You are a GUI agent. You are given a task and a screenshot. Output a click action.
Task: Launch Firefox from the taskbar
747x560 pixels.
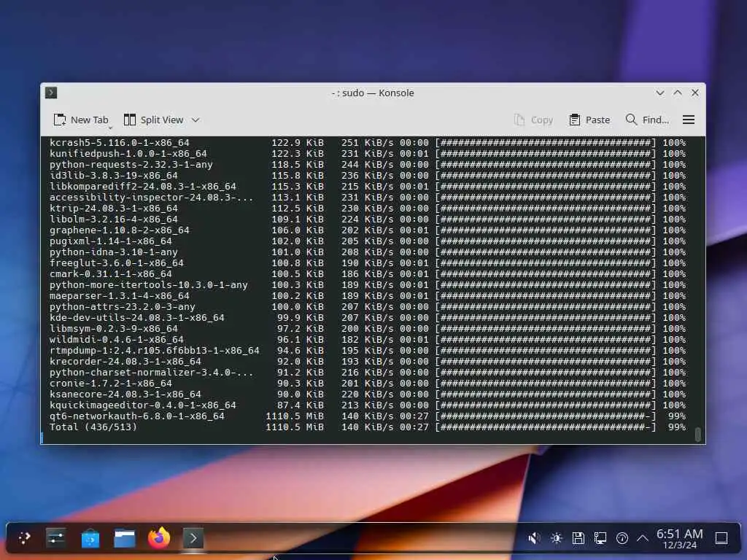pos(159,538)
